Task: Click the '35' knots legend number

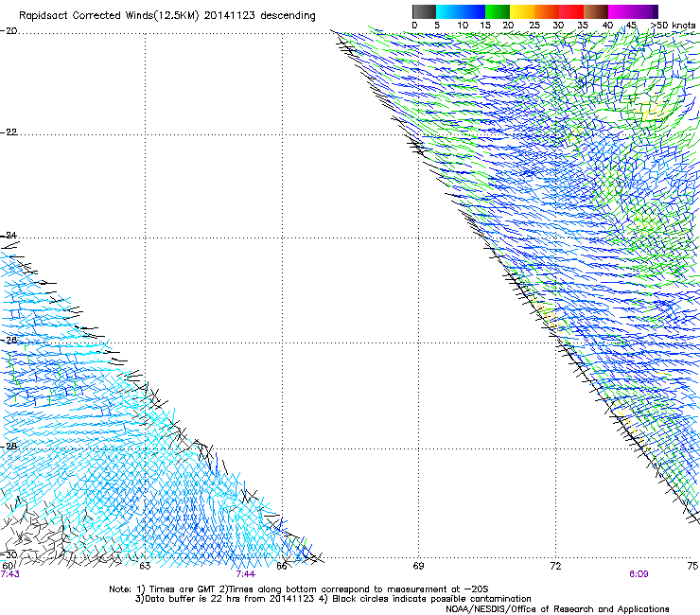Action: (583, 26)
